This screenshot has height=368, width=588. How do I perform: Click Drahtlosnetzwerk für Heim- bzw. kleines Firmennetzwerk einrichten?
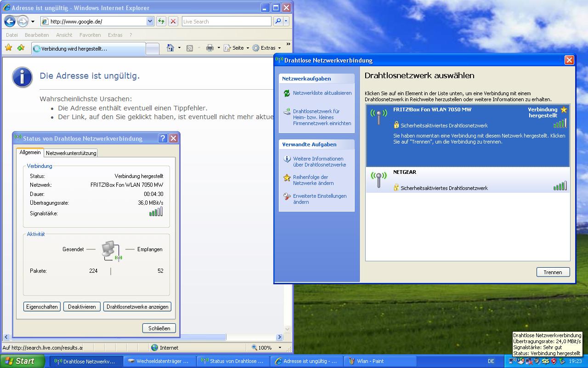322,117
